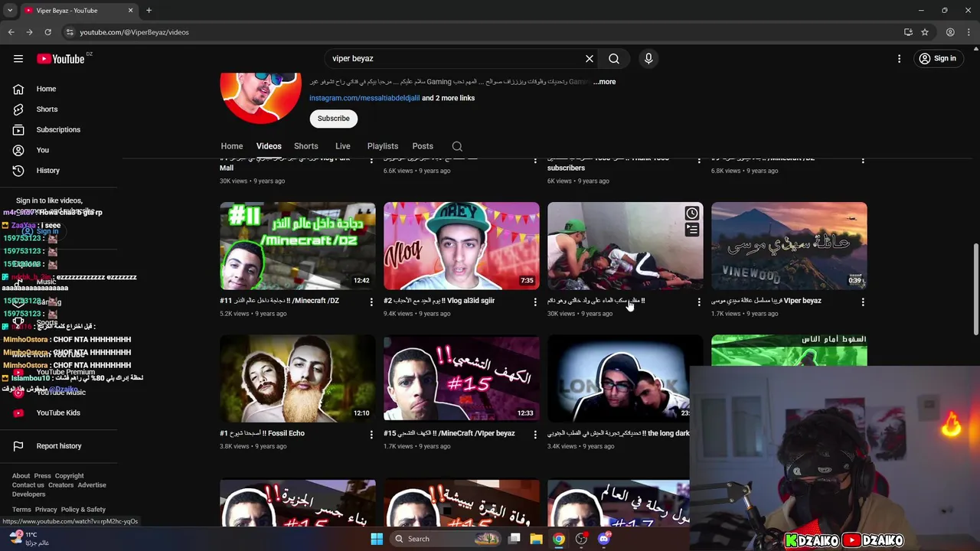This screenshot has height=551, width=980.
Task: Expand channel description with ...more
Action: (x=604, y=82)
